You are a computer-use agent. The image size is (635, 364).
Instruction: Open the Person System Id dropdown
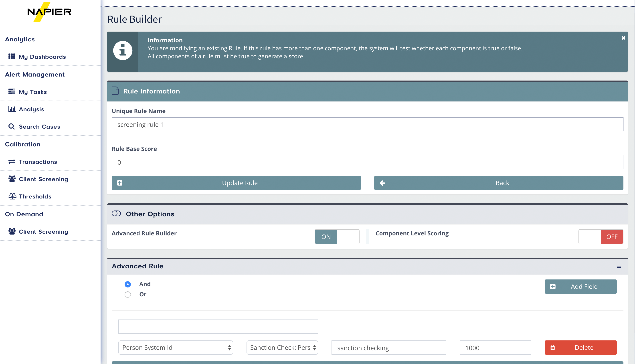(x=176, y=348)
